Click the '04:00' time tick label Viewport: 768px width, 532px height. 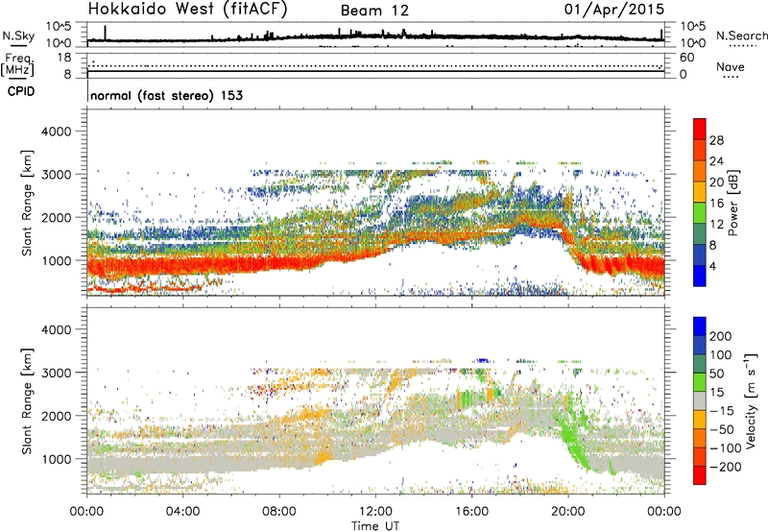182,512
